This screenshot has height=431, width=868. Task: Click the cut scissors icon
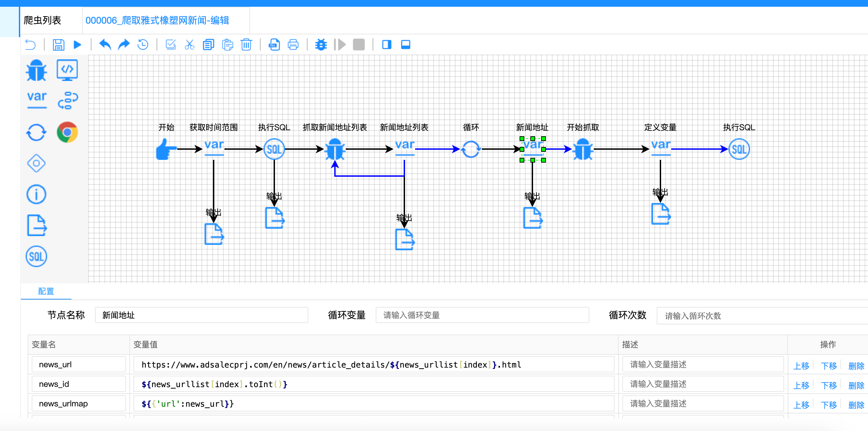(189, 45)
